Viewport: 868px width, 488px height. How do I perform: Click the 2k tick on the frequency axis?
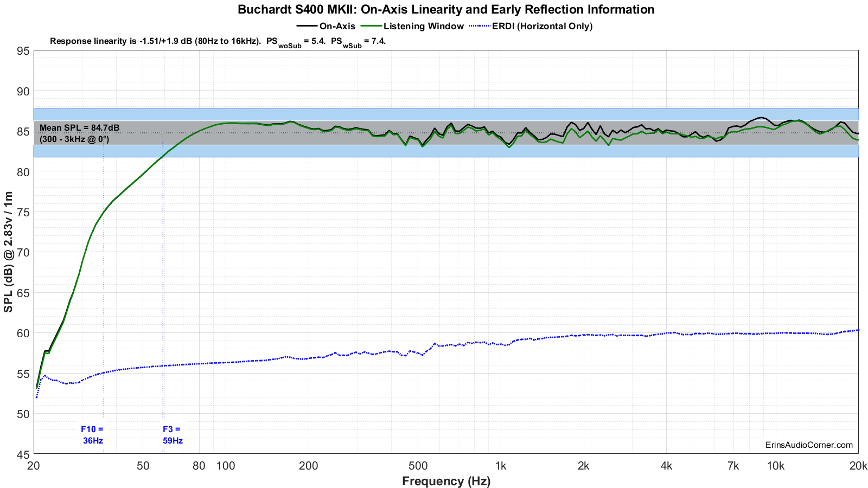click(x=584, y=466)
